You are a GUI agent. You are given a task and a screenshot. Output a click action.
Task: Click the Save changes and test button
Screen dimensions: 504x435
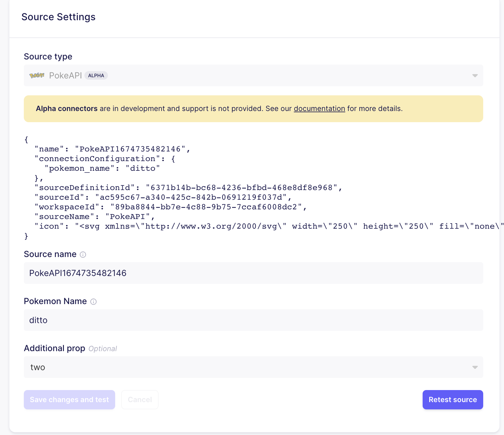tap(69, 399)
